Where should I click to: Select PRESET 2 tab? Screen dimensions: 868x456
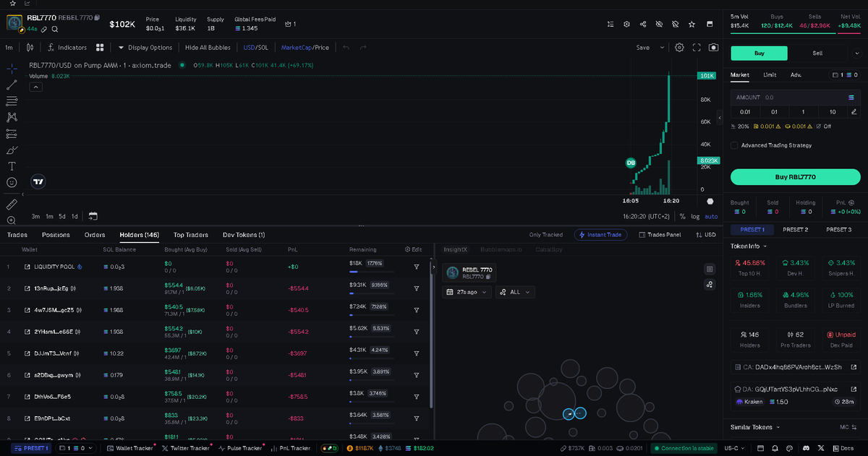[795, 229]
